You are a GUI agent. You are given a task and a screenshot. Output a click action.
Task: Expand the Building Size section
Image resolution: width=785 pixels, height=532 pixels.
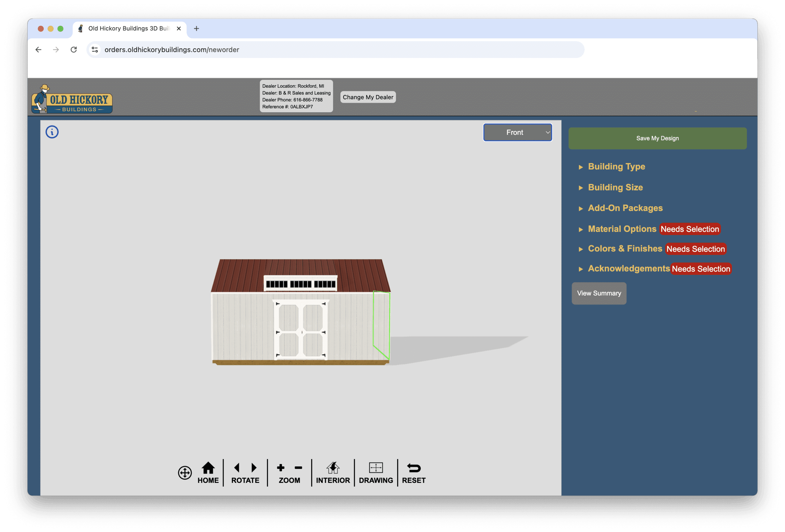tap(615, 187)
